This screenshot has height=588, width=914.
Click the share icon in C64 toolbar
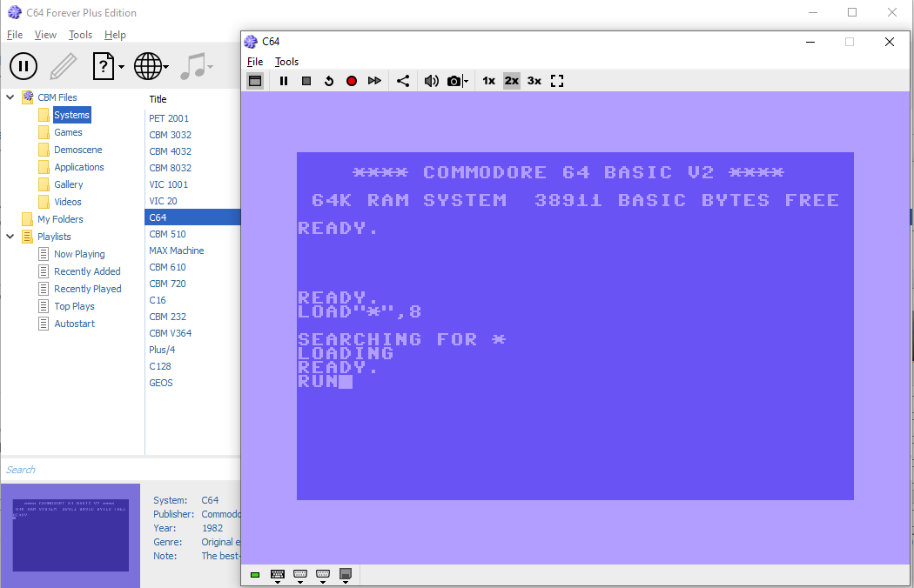pos(403,81)
